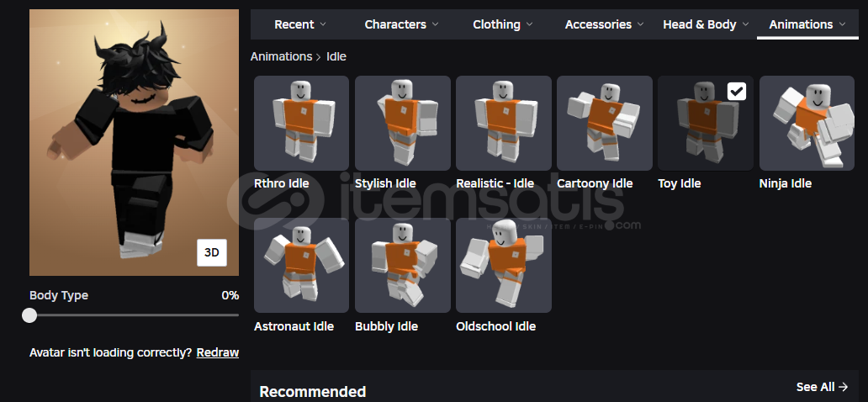Screen dimensions: 868x402
Task: Toggle the 3D avatar view button
Action: coord(212,253)
